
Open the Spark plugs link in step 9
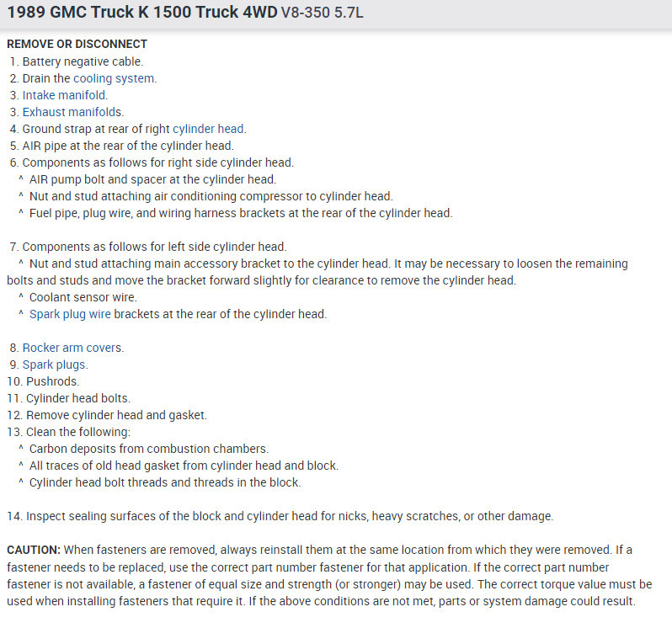pyautogui.click(x=55, y=365)
